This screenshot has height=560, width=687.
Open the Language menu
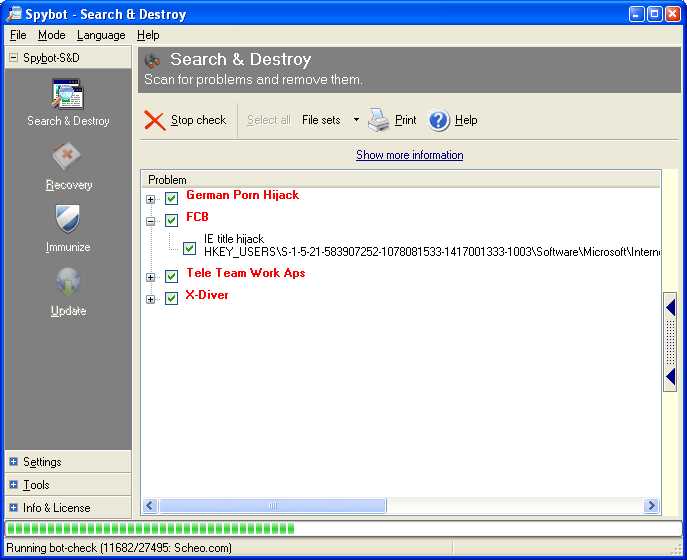coord(101,35)
